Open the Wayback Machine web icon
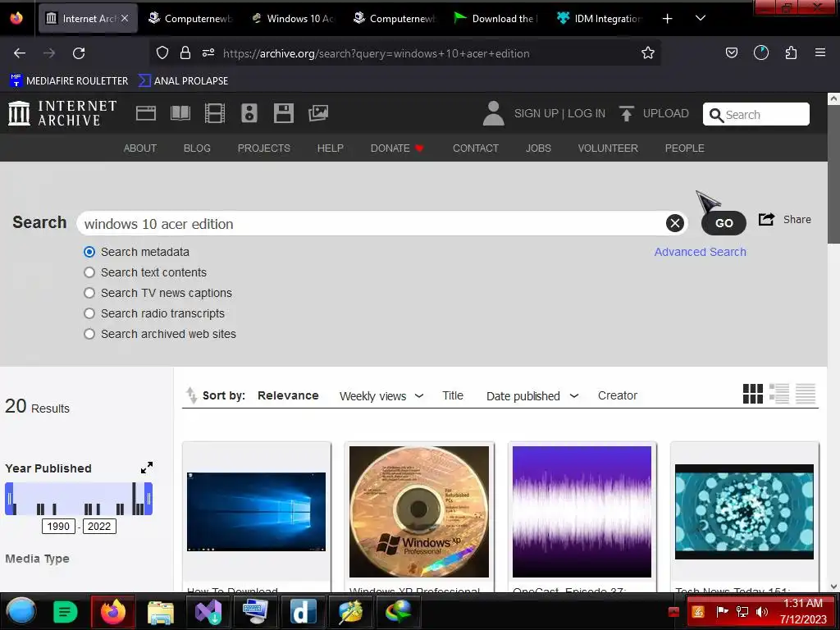The height and width of the screenshot is (630, 840). point(146,113)
